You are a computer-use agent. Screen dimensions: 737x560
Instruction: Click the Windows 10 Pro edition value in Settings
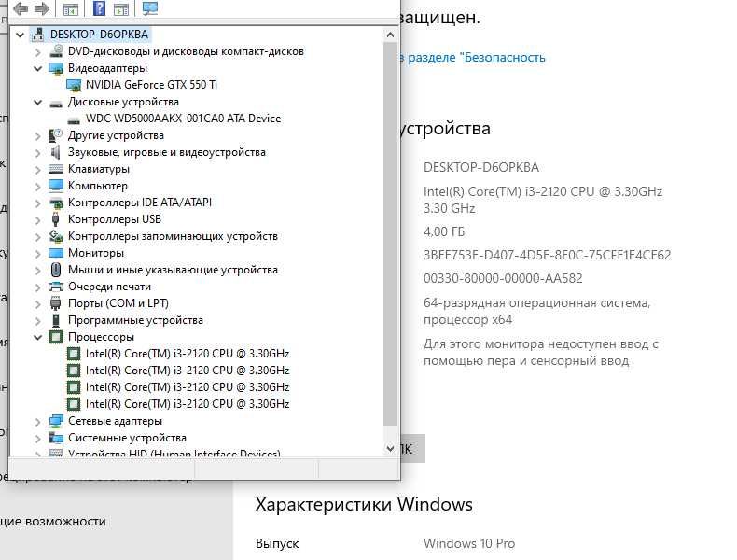point(469,543)
